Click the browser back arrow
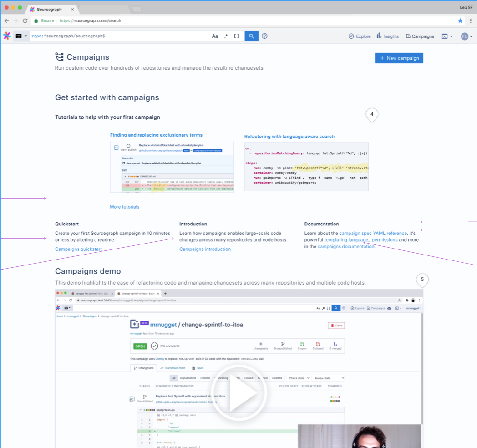This screenshot has width=477, height=448. point(7,20)
